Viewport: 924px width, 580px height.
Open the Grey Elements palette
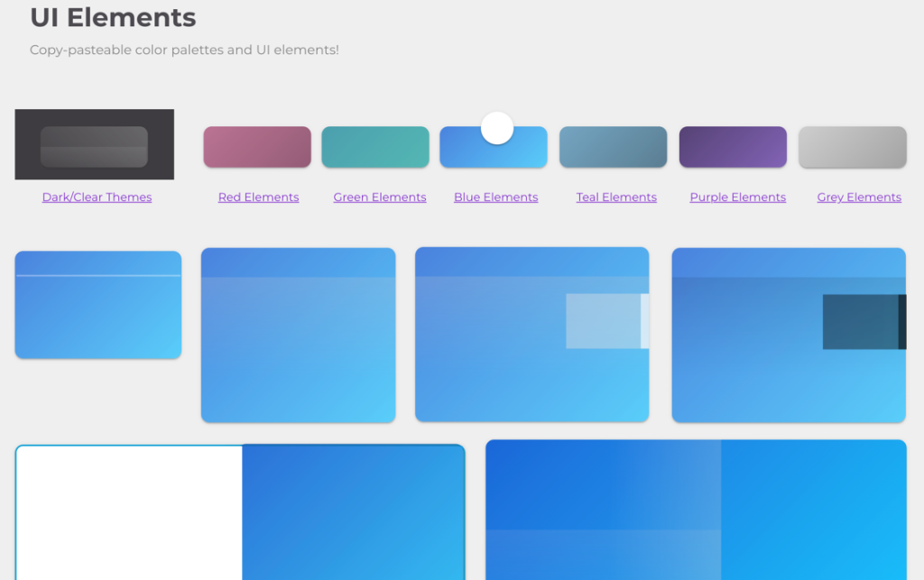coord(858,197)
